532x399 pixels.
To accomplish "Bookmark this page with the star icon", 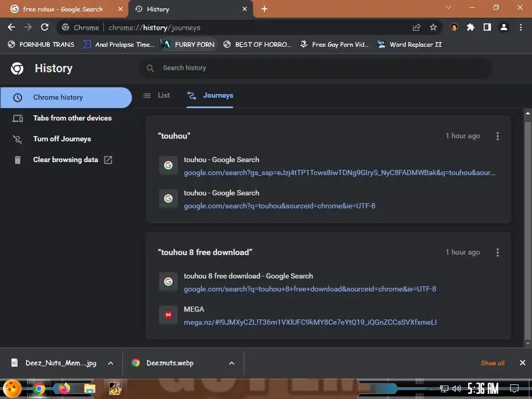I will (x=433, y=28).
